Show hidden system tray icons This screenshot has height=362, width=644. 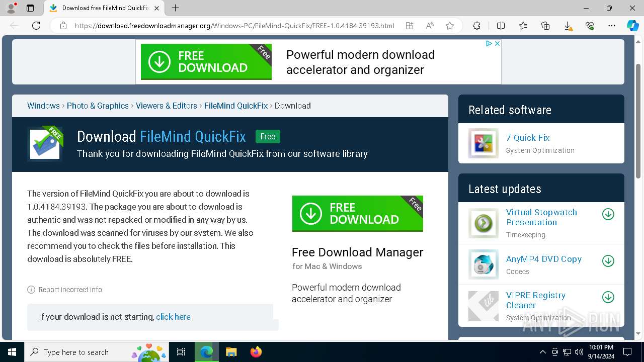pos(542,352)
